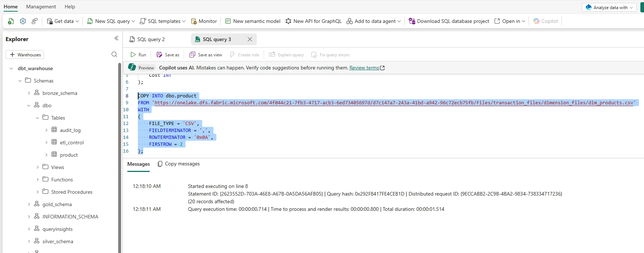Open the New SQL query dropdown
This screenshot has width=644, height=253.
pos(111,21)
